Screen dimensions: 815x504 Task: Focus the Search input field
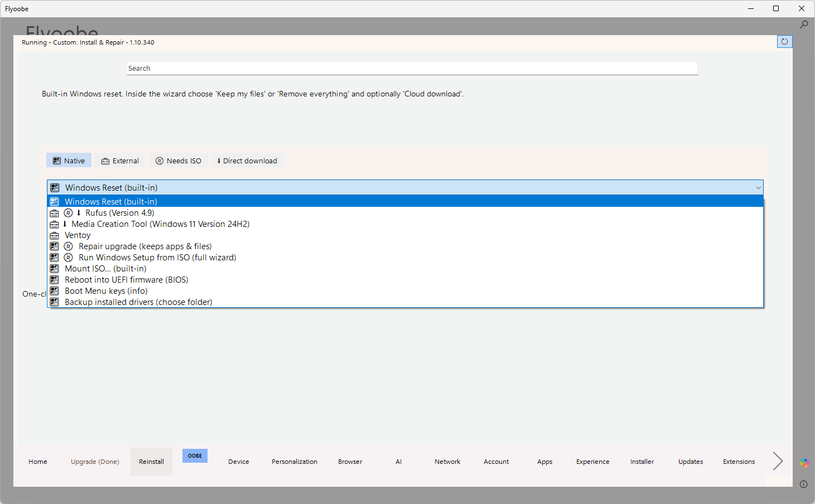[x=412, y=68]
